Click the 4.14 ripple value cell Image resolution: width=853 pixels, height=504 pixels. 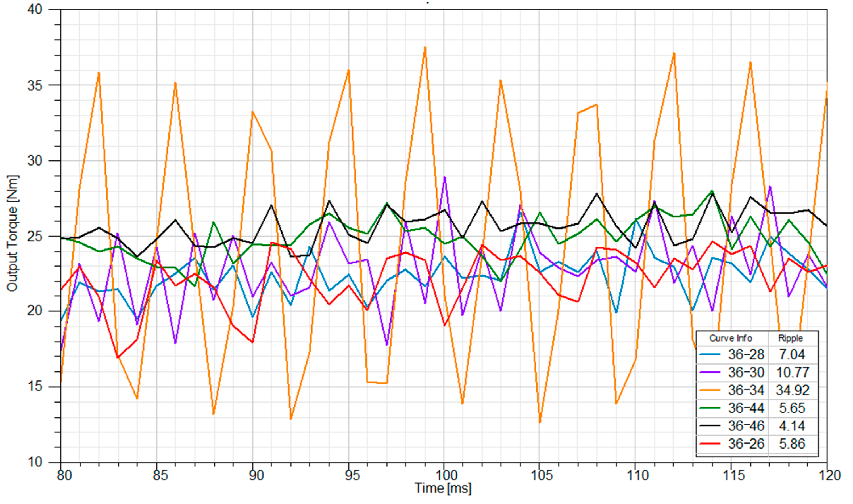[x=792, y=426]
